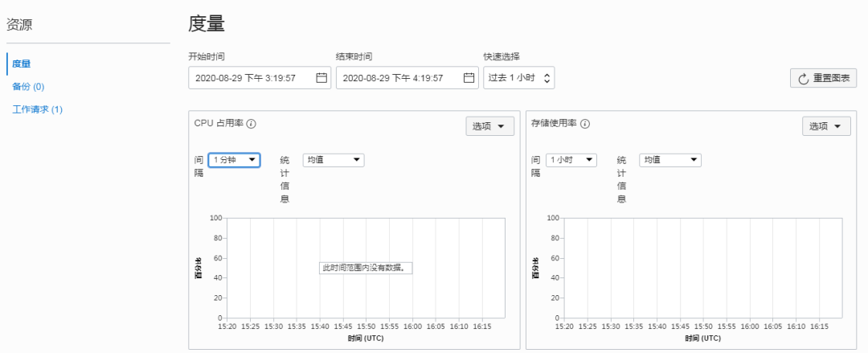Click the 度量 page heading
Screen dimensions: 868x353
point(207,24)
